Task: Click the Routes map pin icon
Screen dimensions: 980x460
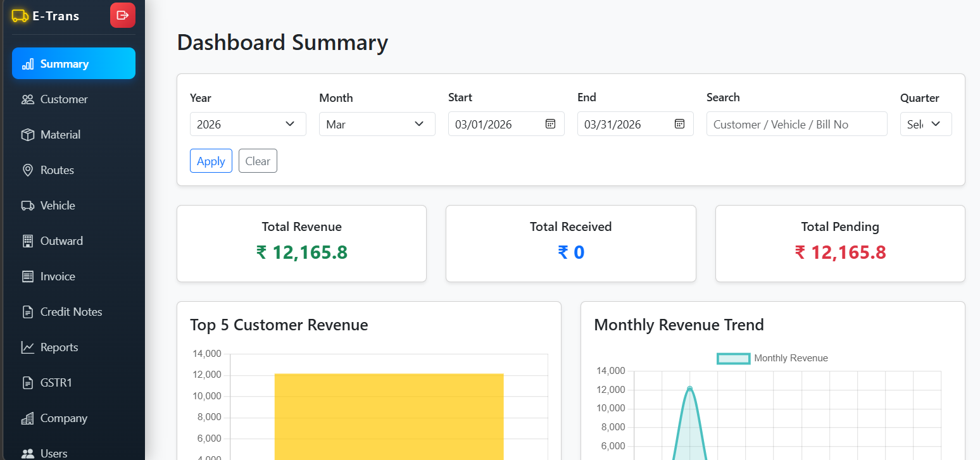Action: [x=28, y=170]
